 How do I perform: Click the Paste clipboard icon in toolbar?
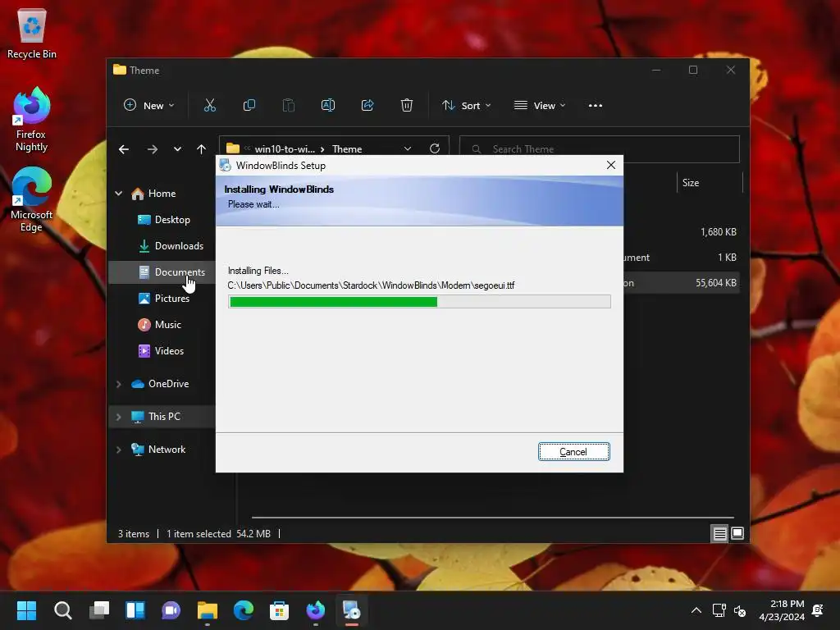click(x=289, y=106)
